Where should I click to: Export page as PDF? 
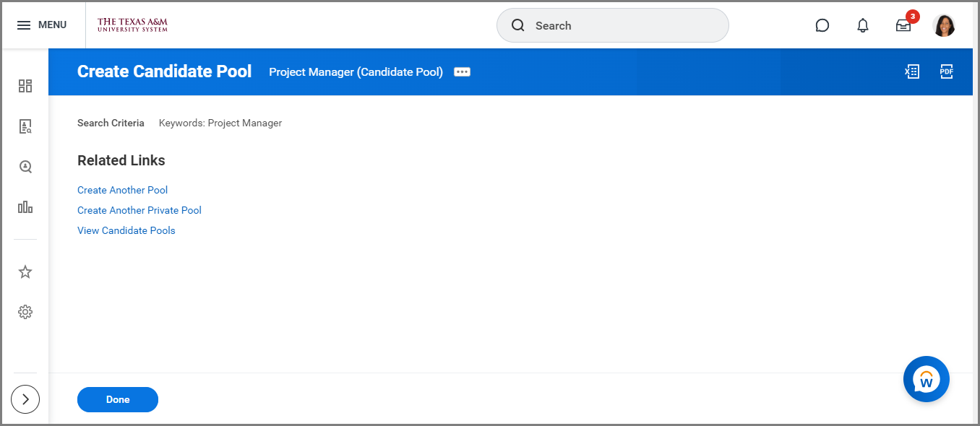pos(947,71)
